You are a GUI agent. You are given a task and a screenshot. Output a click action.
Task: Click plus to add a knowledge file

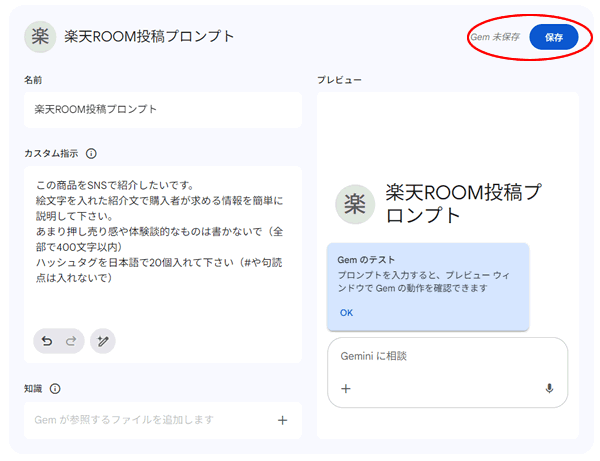tap(282, 420)
